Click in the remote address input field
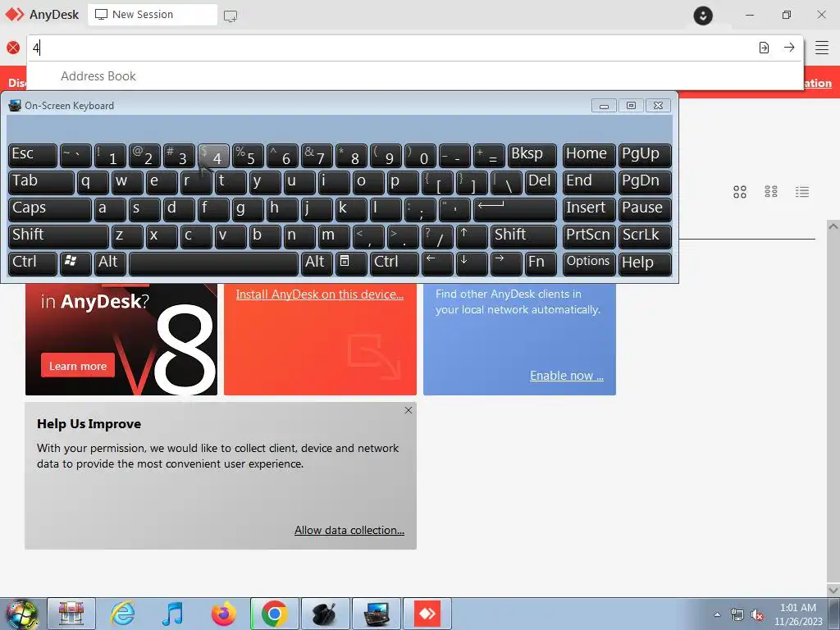This screenshot has width=840, height=630. (x=391, y=48)
